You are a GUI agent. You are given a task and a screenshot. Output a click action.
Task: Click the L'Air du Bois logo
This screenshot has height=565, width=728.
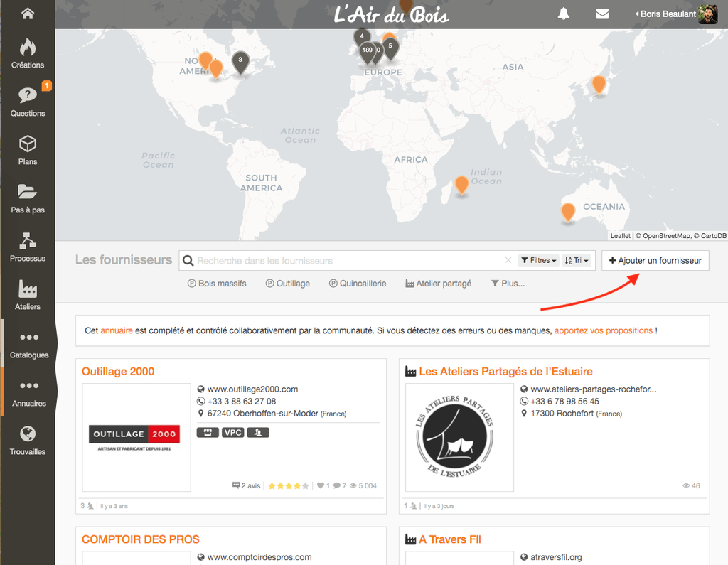(x=391, y=15)
